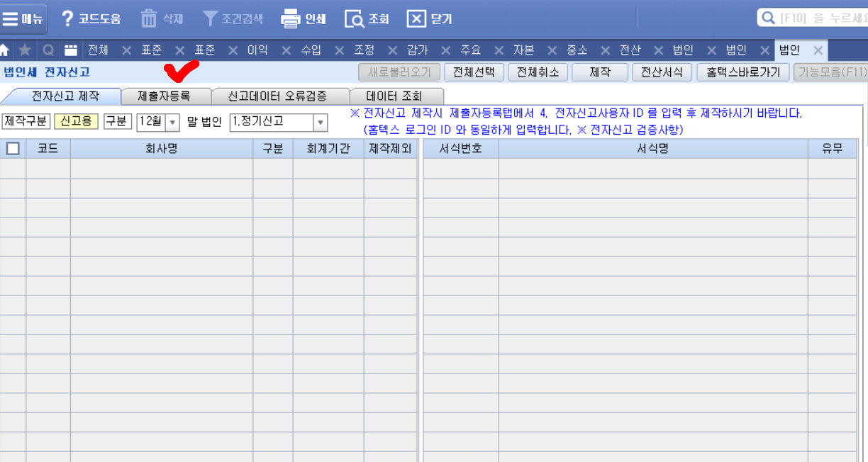The width and height of the screenshot is (868, 462).
Task: Click the 회계기간 column header
Action: [328, 149]
